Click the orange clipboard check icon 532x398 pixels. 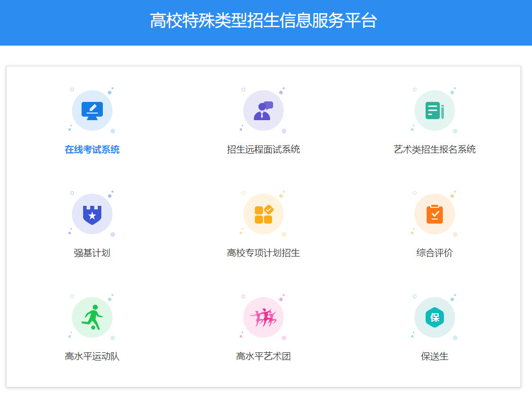tap(435, 214)
